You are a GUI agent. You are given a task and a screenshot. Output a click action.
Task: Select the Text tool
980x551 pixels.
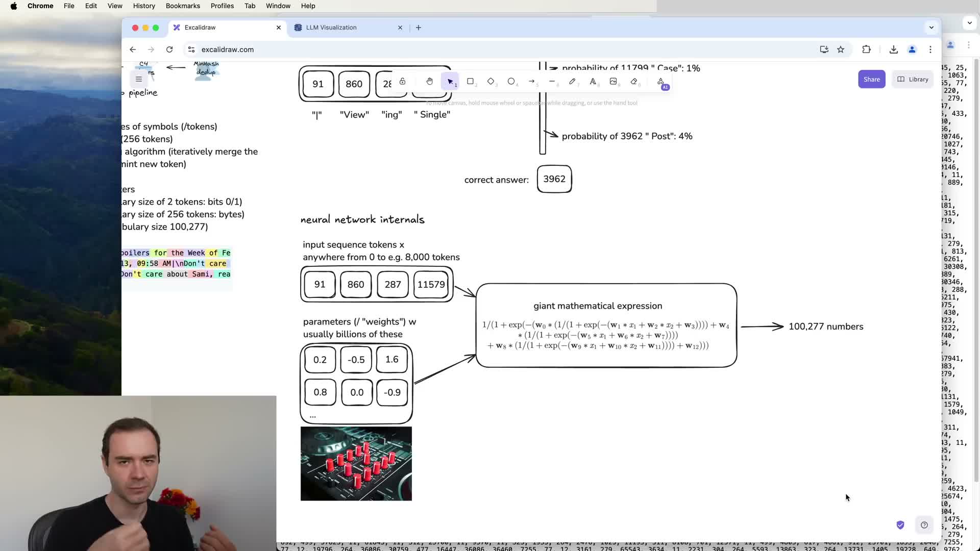point(593,82)
